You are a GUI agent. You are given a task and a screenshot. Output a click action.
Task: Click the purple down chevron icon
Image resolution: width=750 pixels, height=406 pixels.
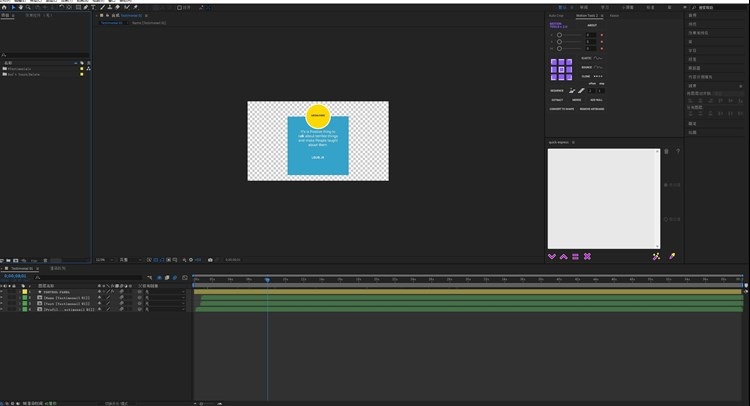coord(551,257)
